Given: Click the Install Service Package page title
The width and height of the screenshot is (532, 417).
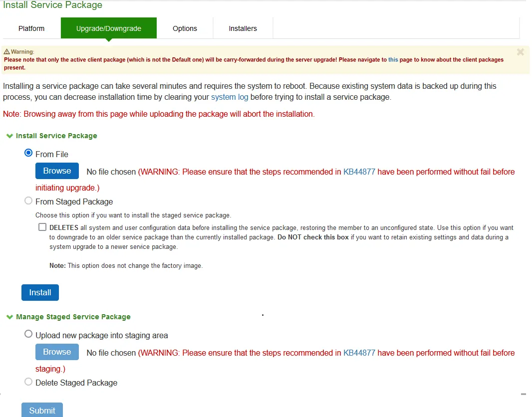Looking at the screenshot, I should point(52,5).
